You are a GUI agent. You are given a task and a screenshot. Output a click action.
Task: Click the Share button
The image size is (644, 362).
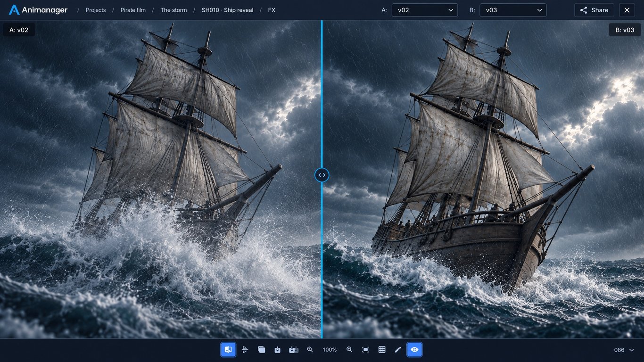tap(594, 10)
